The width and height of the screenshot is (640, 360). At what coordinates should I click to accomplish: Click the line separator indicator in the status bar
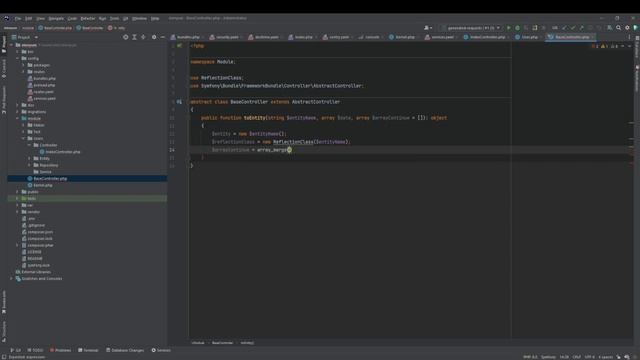tap(576, 357)
